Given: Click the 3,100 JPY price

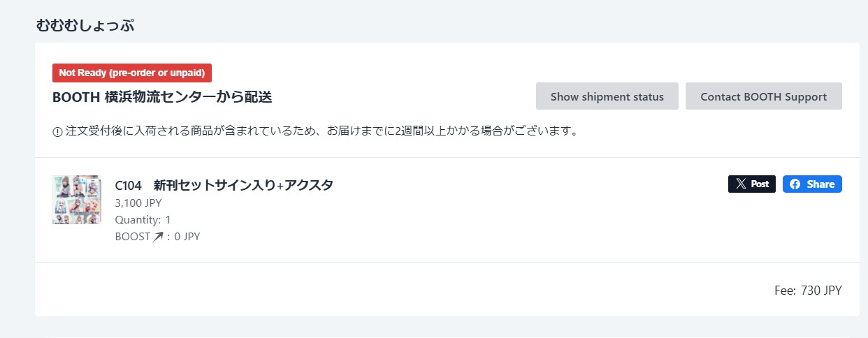Looking at the screenshot, I should pyautogui.click(x=138, y=203).
